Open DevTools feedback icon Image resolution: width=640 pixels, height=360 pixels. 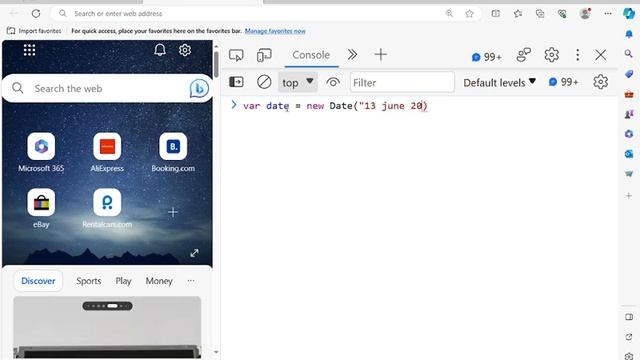[523, 55]
